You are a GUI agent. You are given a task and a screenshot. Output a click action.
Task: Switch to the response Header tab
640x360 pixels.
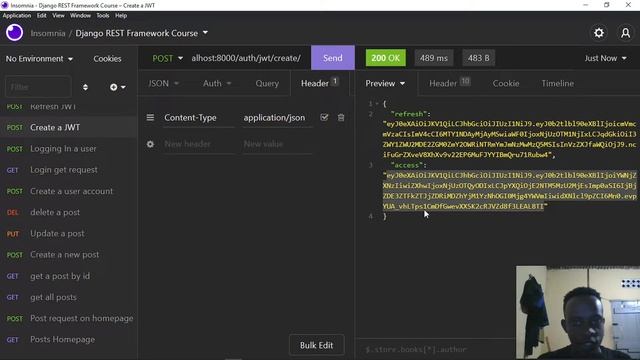pyautogui.click(x=449, y=83)
